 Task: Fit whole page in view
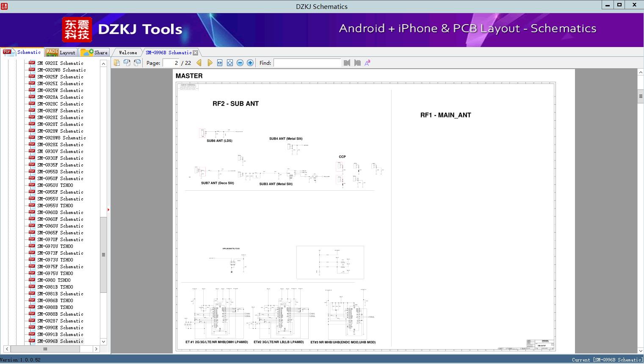click(230, 63)
